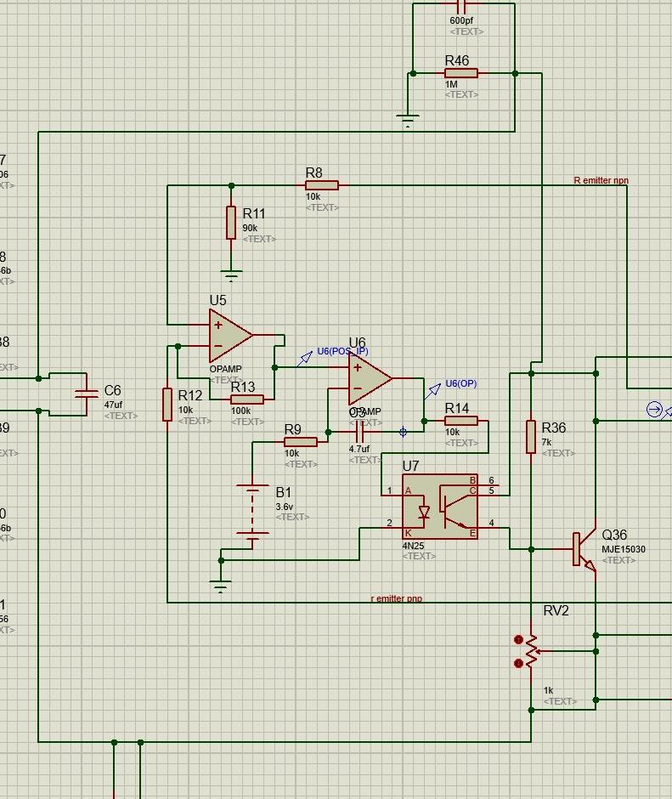Click the '1M' value of R46
This screenshot has width=672, height=799.
pos(451,84)
